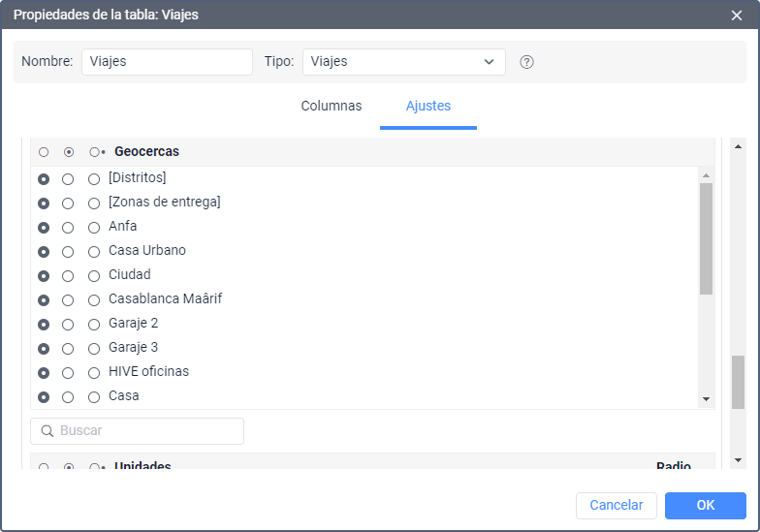This screenshot has width=760, height=532.
Task: Click geofence list scrollbar up arrow
Action: click(706, 175)
